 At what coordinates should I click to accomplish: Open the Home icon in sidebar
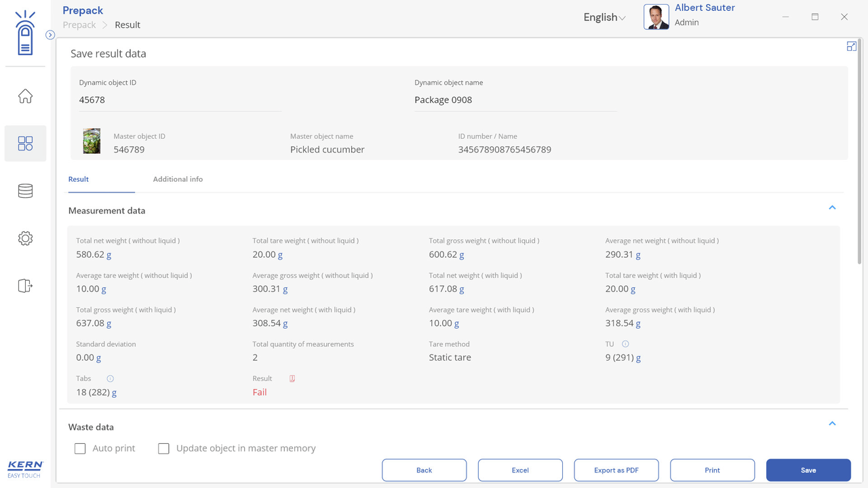tap(25, 96)
